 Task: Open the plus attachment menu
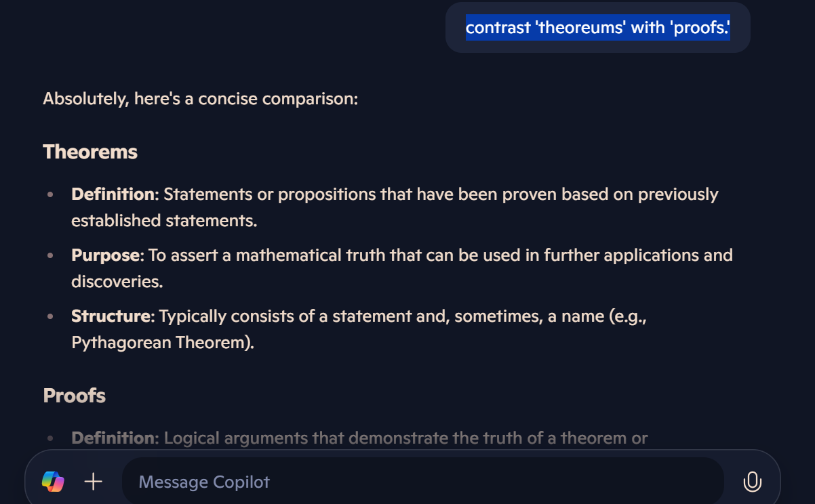coord(93,482)
